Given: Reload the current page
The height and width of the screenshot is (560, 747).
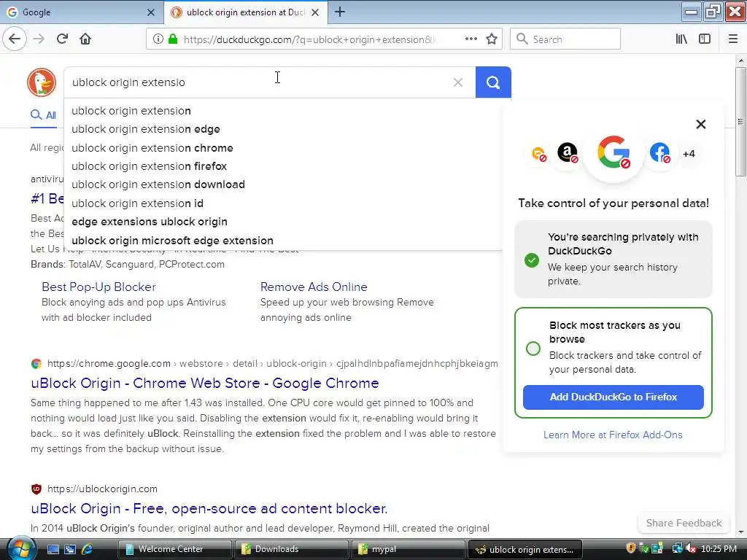Looking at the screenshot, I should 62,39.
